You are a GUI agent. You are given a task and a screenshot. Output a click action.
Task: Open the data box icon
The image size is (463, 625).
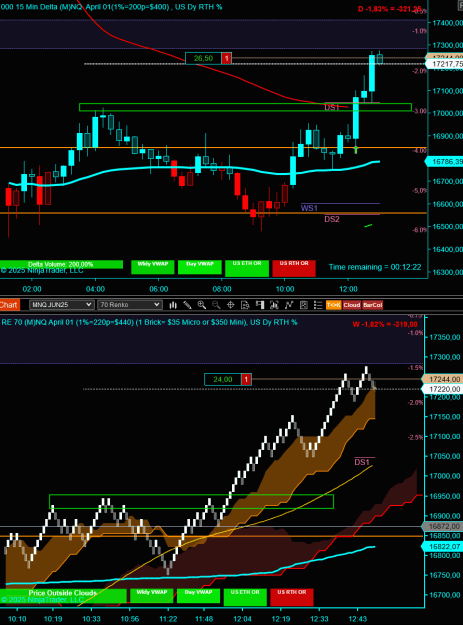coord(245,305)
